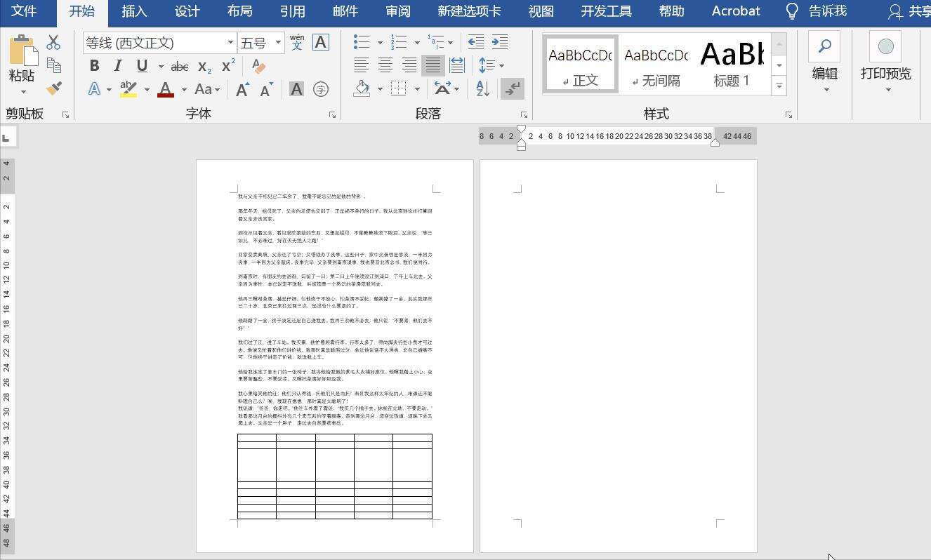The height and width of the screenshot is (560, 931).
Task: Expand the styles gallery more arrow
Action: pos(779,86)
